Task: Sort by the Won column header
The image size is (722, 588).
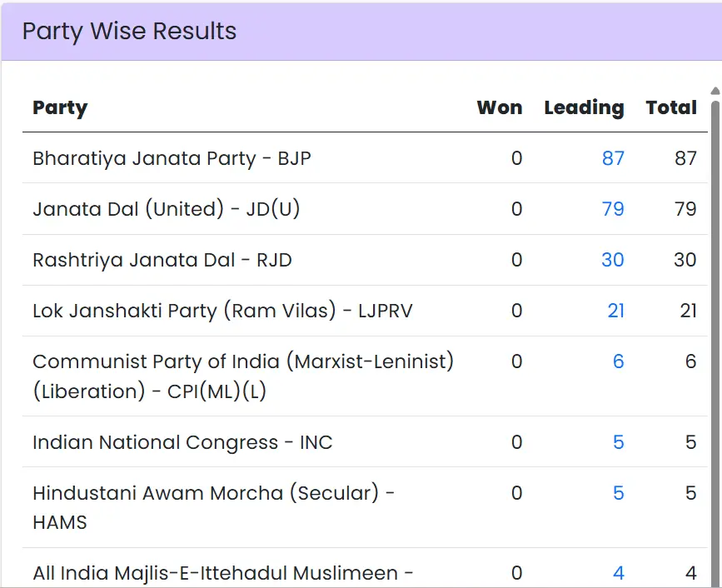Action: [500, 107]
